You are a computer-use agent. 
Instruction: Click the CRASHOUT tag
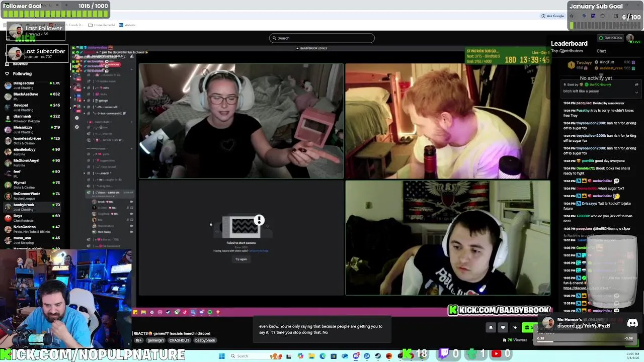[179, 340]
